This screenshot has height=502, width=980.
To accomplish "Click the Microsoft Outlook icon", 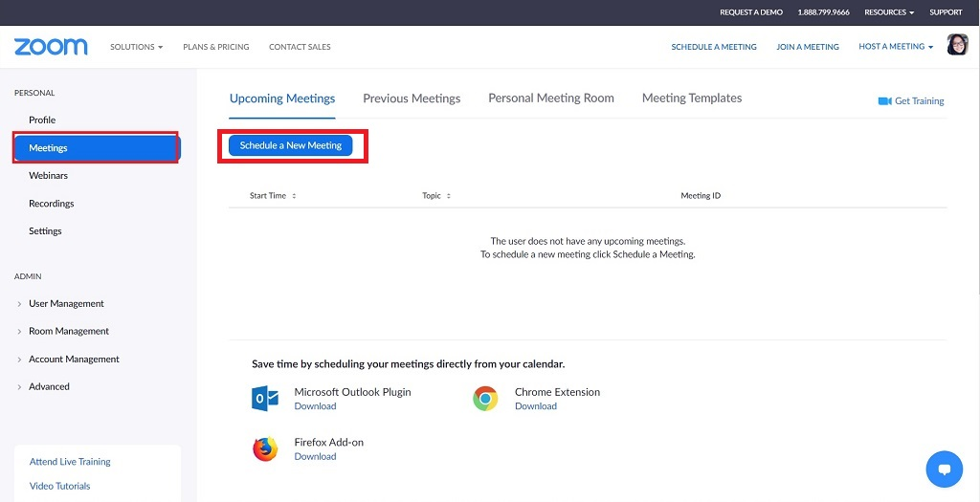I will click(x=265, y=399).
